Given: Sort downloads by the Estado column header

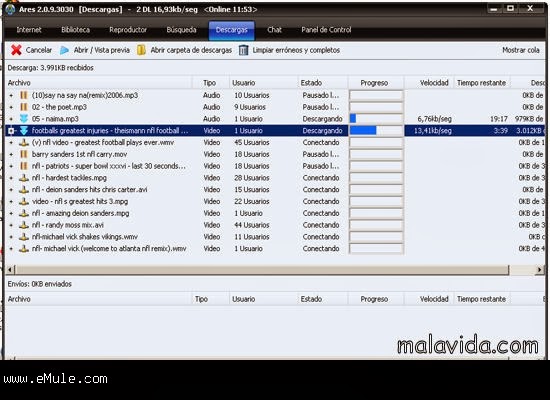Looking at the screenshot, I should pos(323,83).
